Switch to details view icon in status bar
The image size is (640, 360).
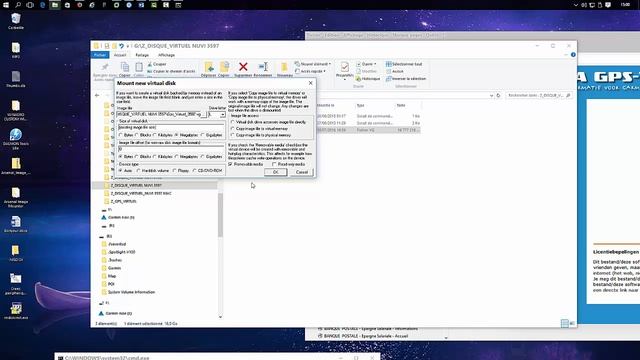pos(565,323)
